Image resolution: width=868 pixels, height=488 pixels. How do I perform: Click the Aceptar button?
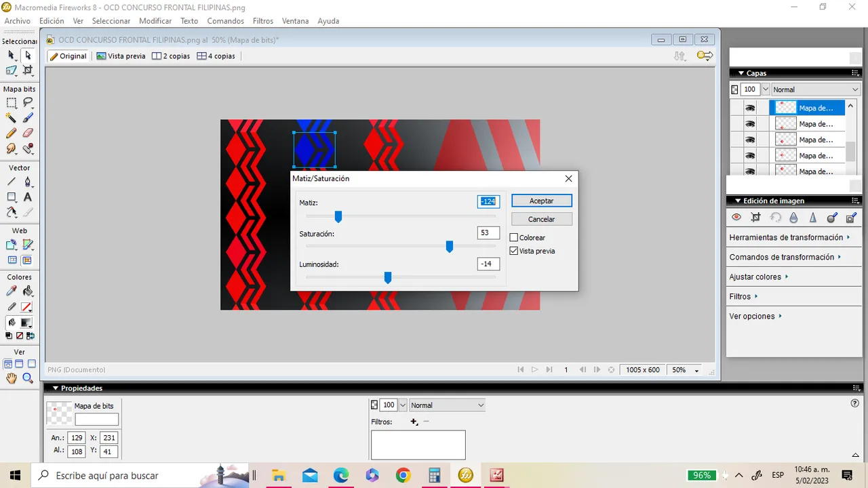pos(542,201)
